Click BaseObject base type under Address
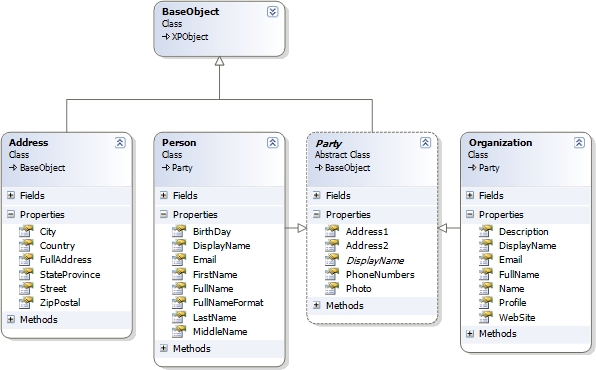The height and width of the screenshot is (370, 596). coord(43,168)
